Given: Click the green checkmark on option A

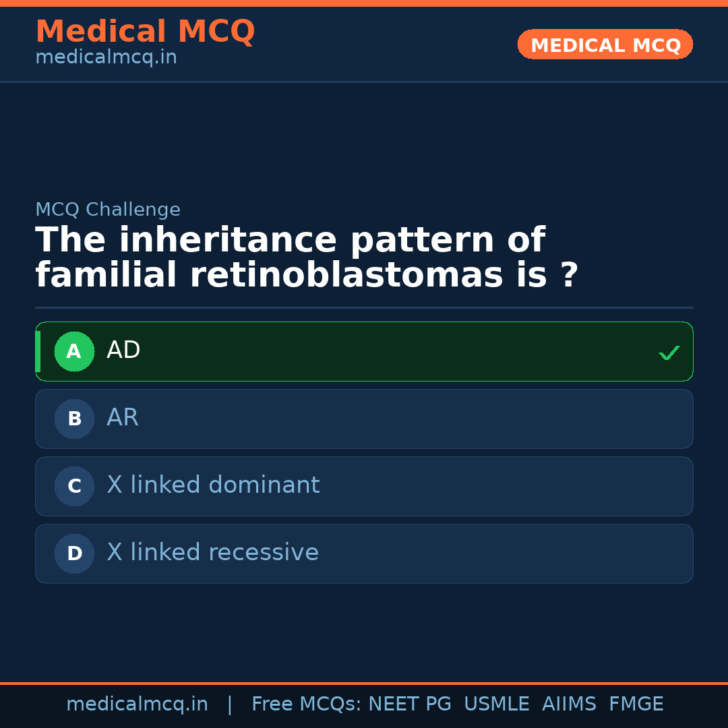Looking at the screenshot, I should click(x=669, y=352).
